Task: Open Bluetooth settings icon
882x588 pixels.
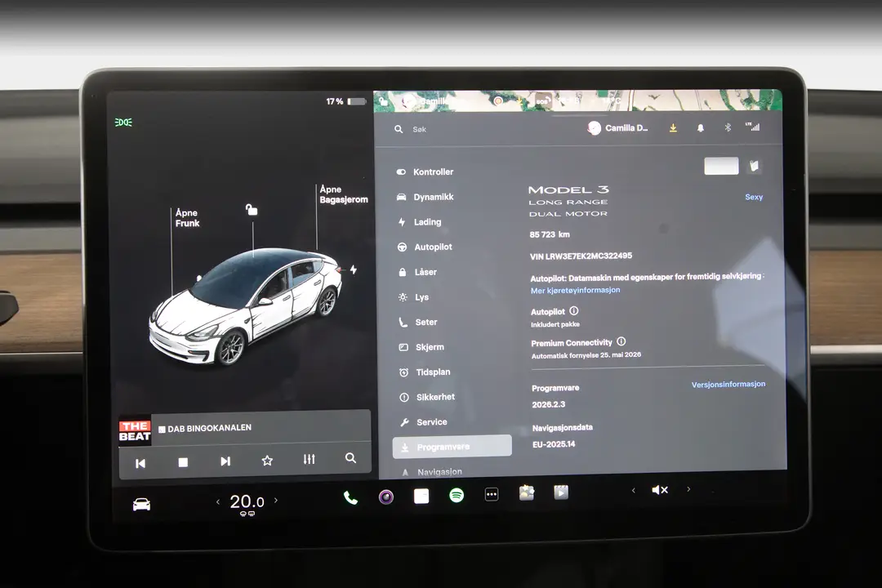Action: [728, 127]
